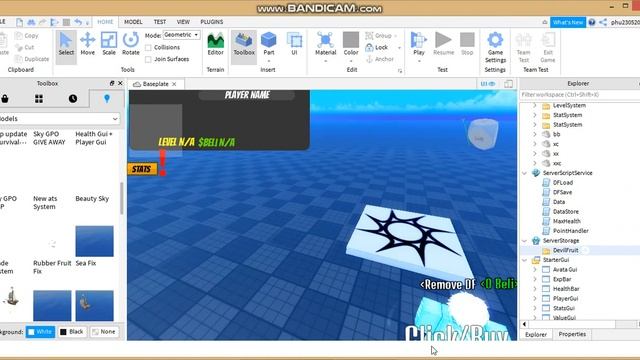Click the Stop test button
640x360 pixels.
pos(467,44)
